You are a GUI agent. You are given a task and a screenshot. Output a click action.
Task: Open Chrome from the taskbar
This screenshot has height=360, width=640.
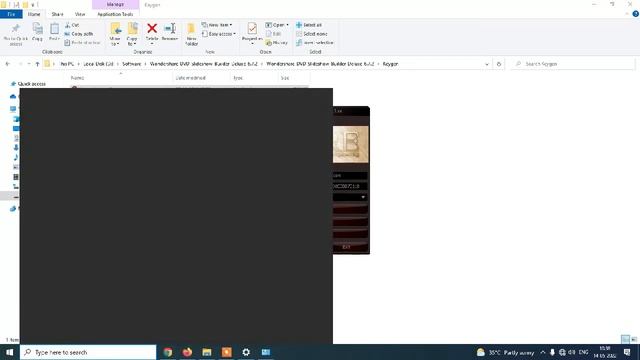(x=167, y=352)
